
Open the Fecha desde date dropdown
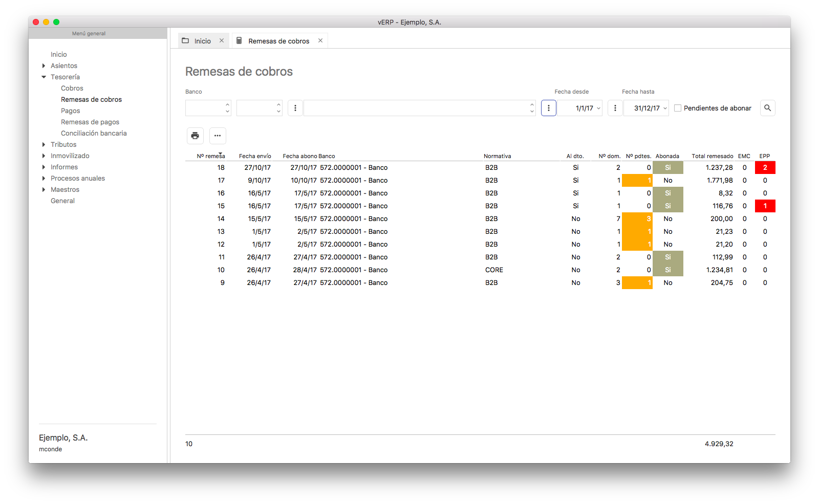coord(598,108)
